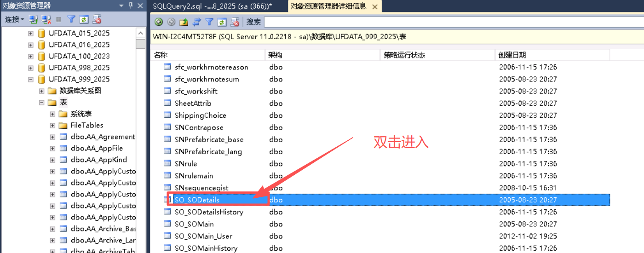Click Disconnect icon in Object Explorer toolbar
The height and width of the screenshot is (253, 644).
(x=46, y=19)
